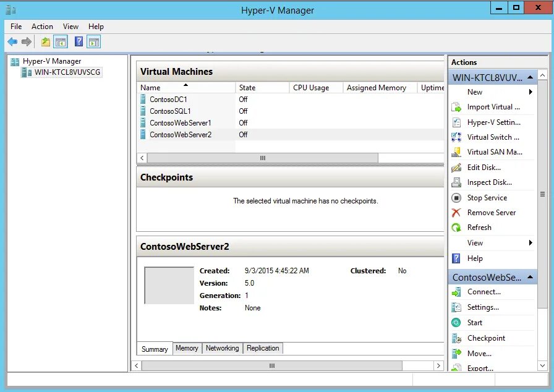Click the Connect icon for ContosoWebServer2
The height and width of the screenshot is (392, 554).
[456, 292]
